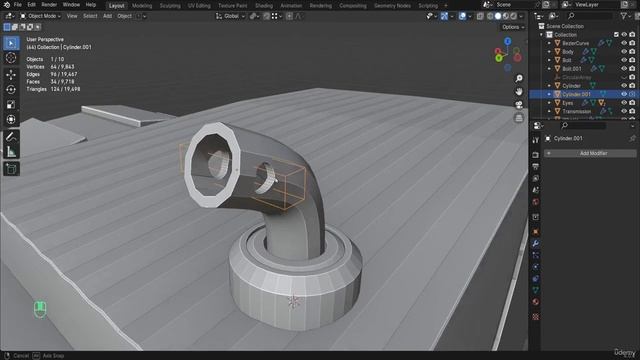
Task: Switch to the Shading workspace tab
Action: 264,6
